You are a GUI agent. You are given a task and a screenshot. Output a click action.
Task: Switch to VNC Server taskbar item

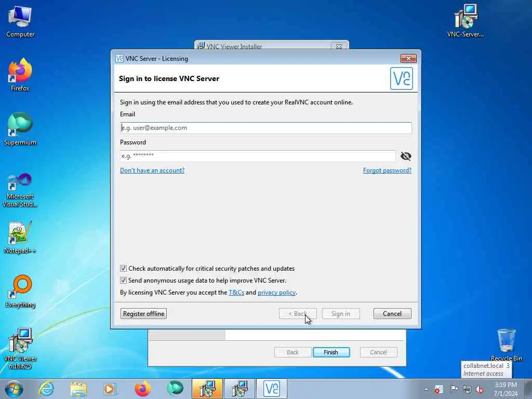pyautogui.click(x=271, y=389)
